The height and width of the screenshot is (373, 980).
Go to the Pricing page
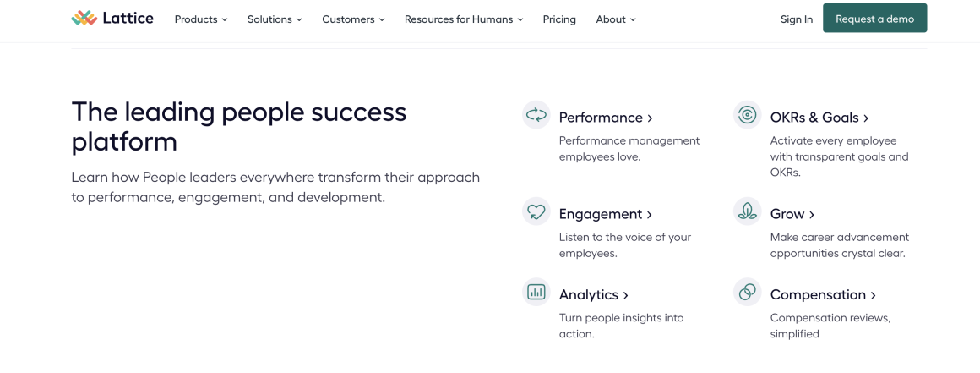(559, 19)
